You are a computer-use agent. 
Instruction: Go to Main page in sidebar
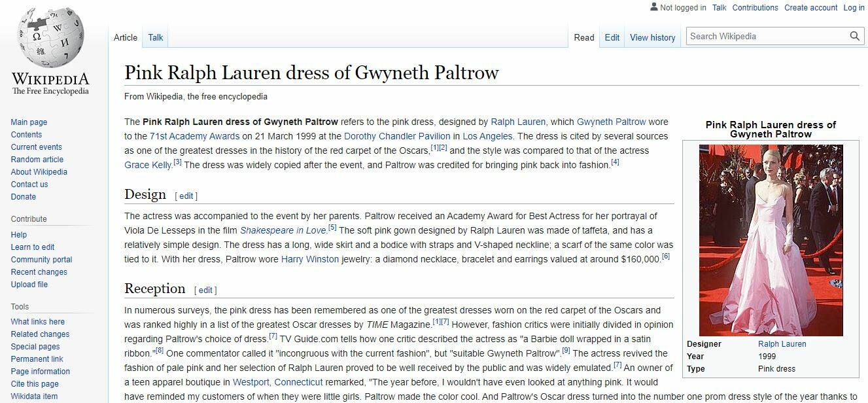pos(29,122)
